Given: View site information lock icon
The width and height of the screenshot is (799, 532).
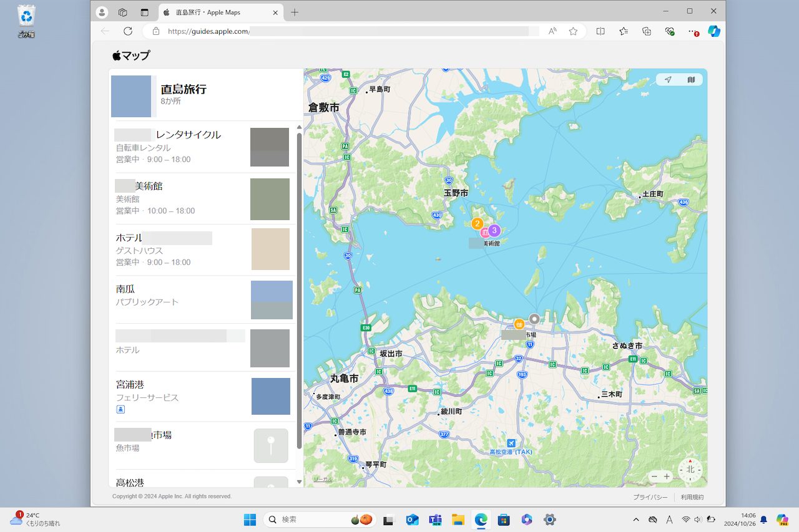Looking at the screenshot, I should tap(156, 31).
